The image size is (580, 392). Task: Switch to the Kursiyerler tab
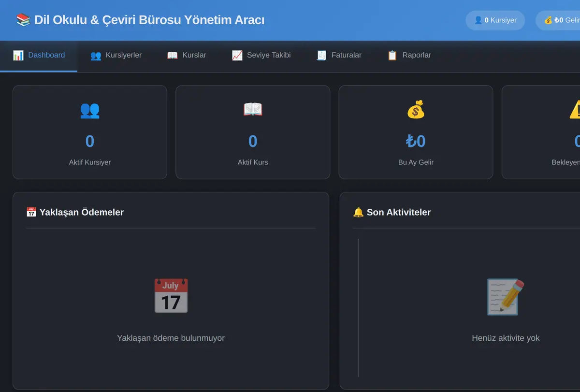pyautogui.click(x=116, y=56)
